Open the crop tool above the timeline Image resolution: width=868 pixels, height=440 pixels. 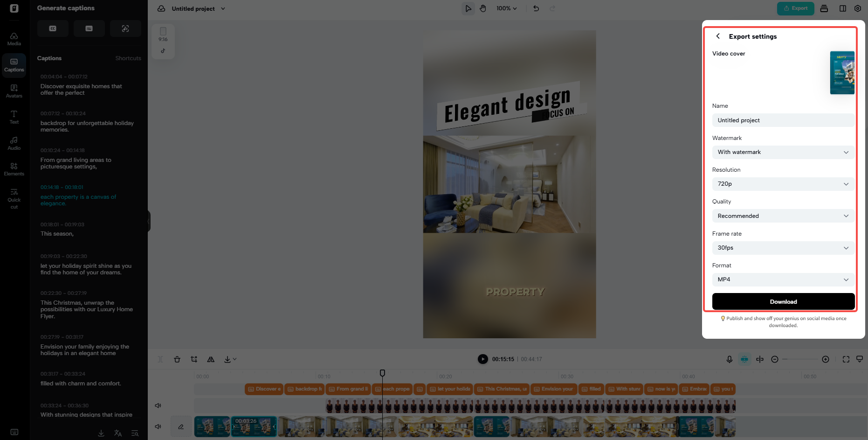pos(194,359)
